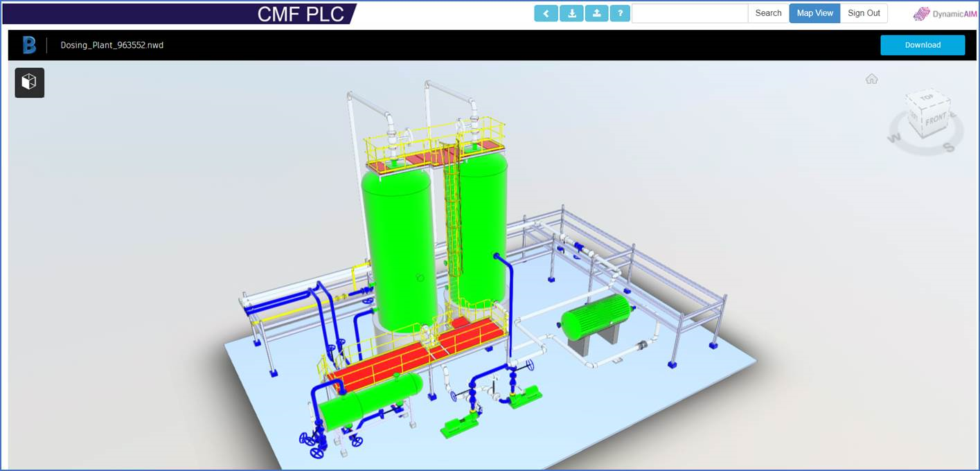Click the Search button

768,13
